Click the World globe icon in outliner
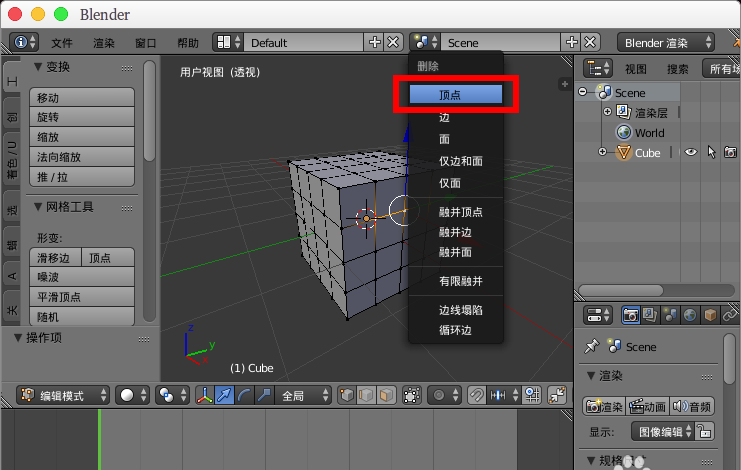This screenshot has height=470, width=741. 624,133
